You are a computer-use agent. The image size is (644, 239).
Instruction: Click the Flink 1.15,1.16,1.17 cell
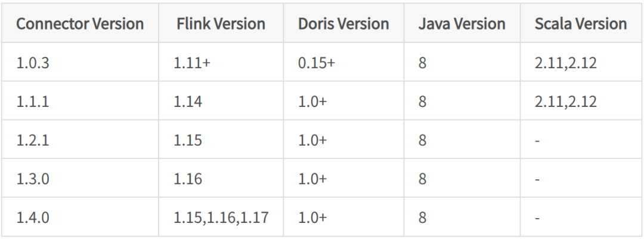click(x=221, y=217)
